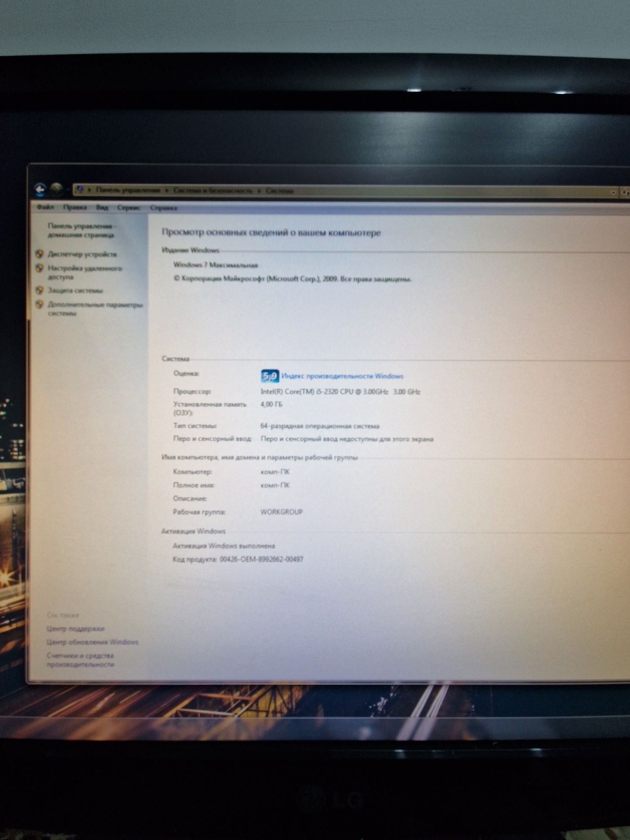Click the grey Forward navigation arrow
This screenshot has height=840, width=630.
[57, 190]
